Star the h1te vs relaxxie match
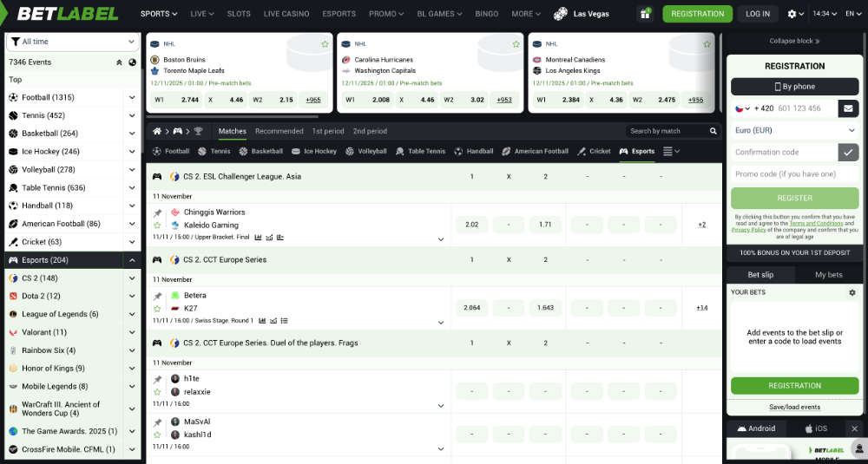This screenshot has width=868, height=464. tap(157, 391)
